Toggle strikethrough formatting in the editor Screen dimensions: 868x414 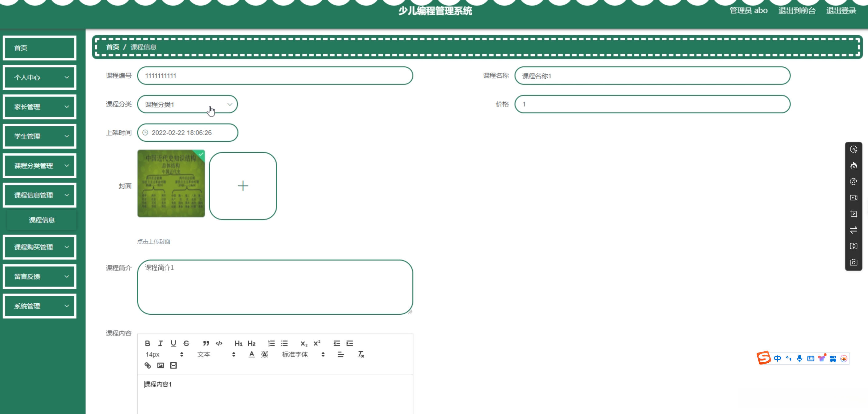[186, 343]
